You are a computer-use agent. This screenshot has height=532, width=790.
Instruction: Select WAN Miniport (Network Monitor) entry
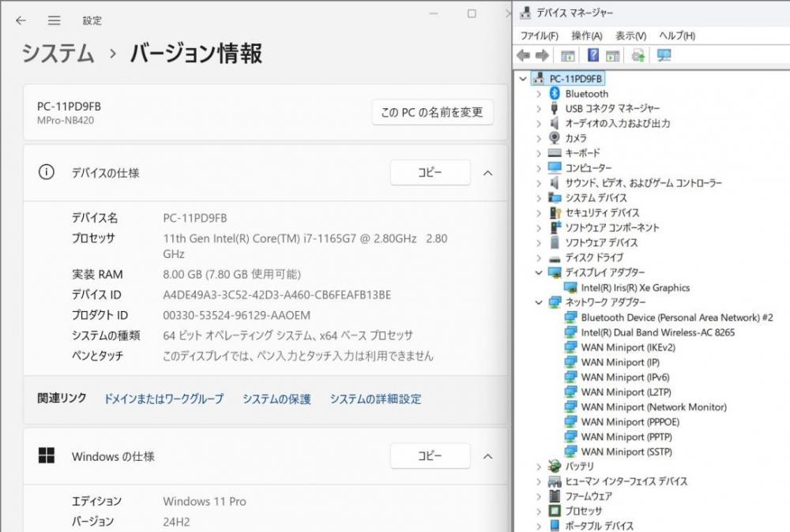[x=653, y=406]
